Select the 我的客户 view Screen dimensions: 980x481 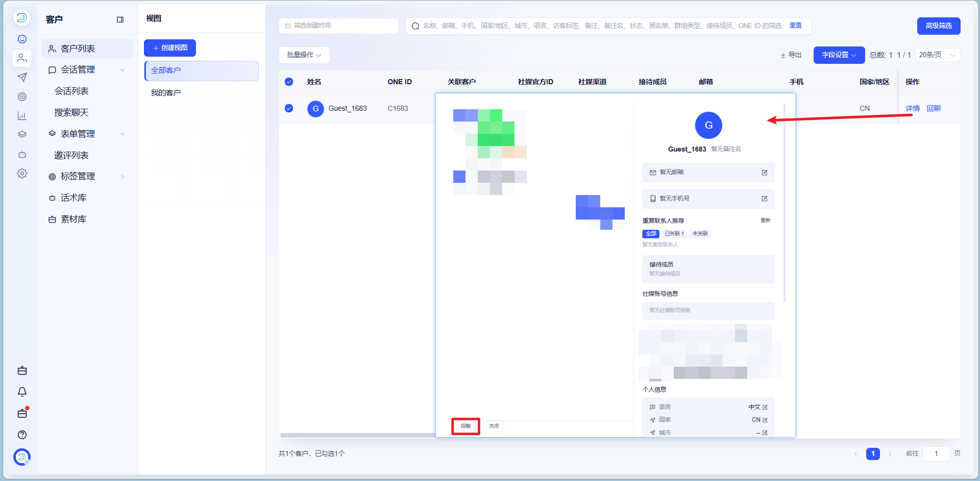point(166,93)
